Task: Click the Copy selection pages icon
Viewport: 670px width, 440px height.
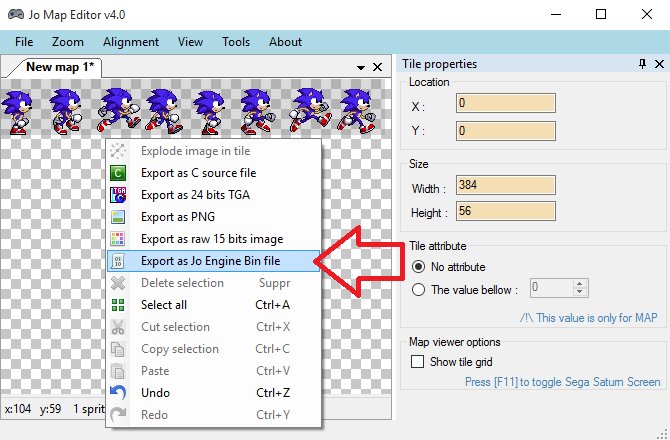Action: pos(118,349)
